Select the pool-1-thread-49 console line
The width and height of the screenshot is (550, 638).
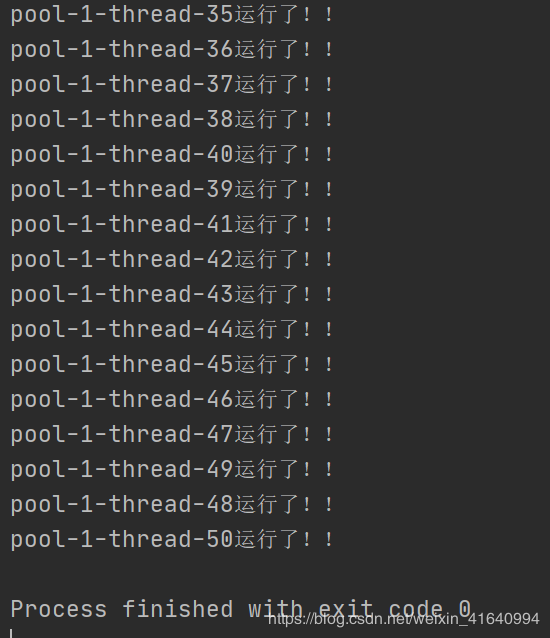coord(172,470)
